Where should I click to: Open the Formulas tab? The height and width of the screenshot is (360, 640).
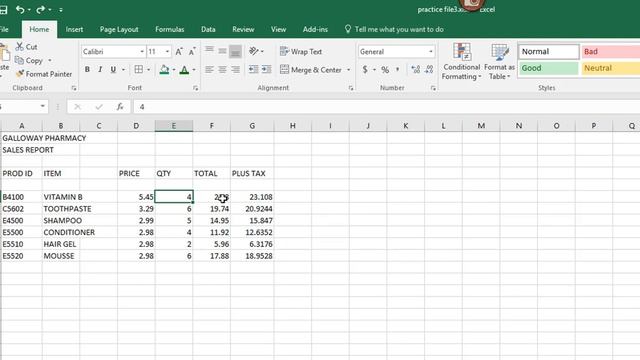[x=169, y=29]
